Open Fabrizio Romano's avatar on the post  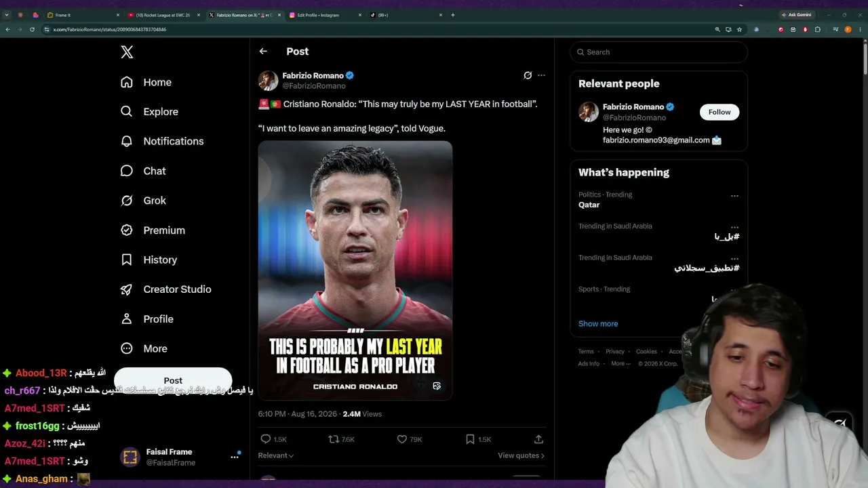[x=269, y=80]
